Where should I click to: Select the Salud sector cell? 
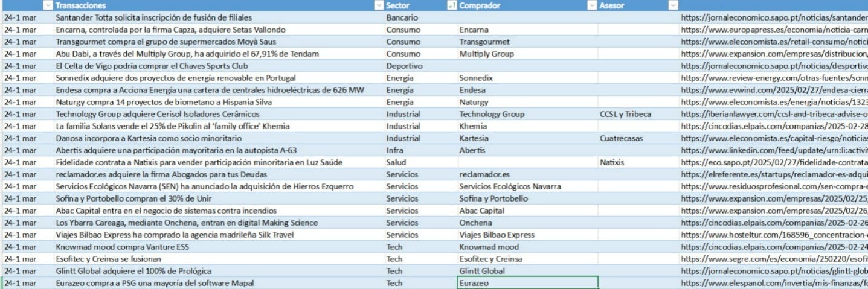click(x=420, y=162)
